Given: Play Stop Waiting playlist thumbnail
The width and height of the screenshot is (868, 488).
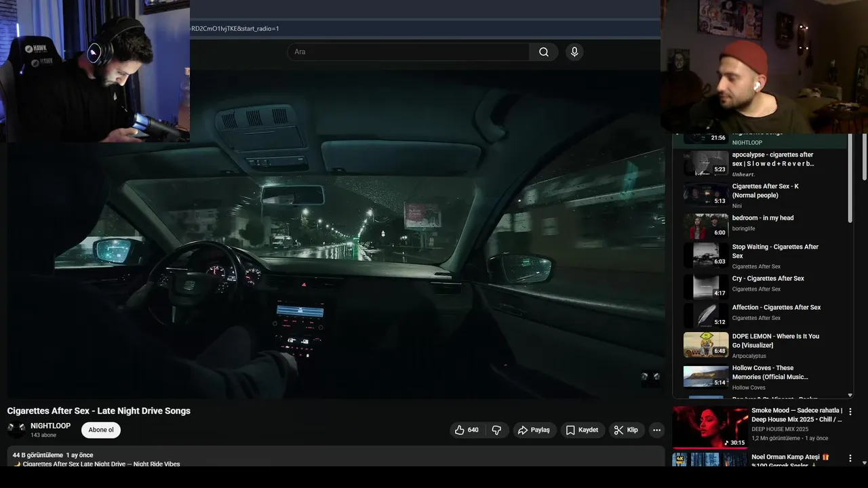Looking at the screenshot, I should pos(706,256).
